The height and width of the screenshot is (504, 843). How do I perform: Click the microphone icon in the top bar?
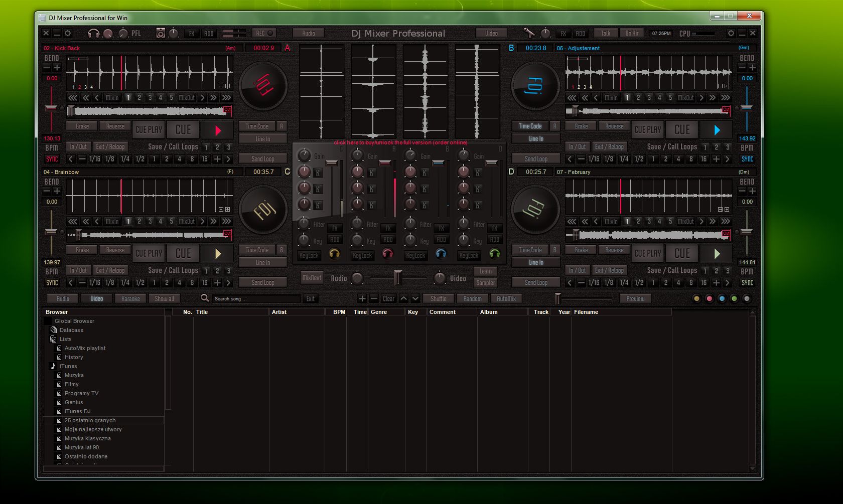point(529,33)
